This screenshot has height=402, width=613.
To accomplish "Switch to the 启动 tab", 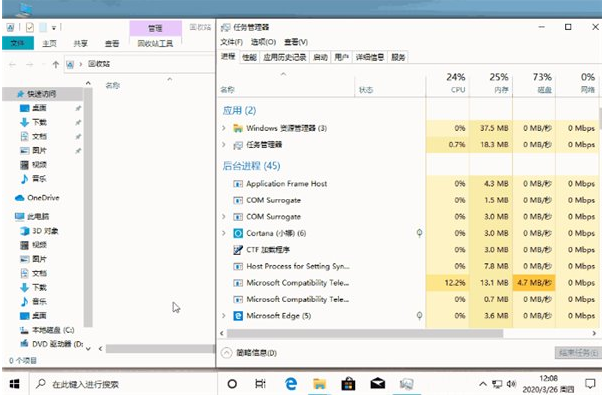I will (x=320, y=57).
